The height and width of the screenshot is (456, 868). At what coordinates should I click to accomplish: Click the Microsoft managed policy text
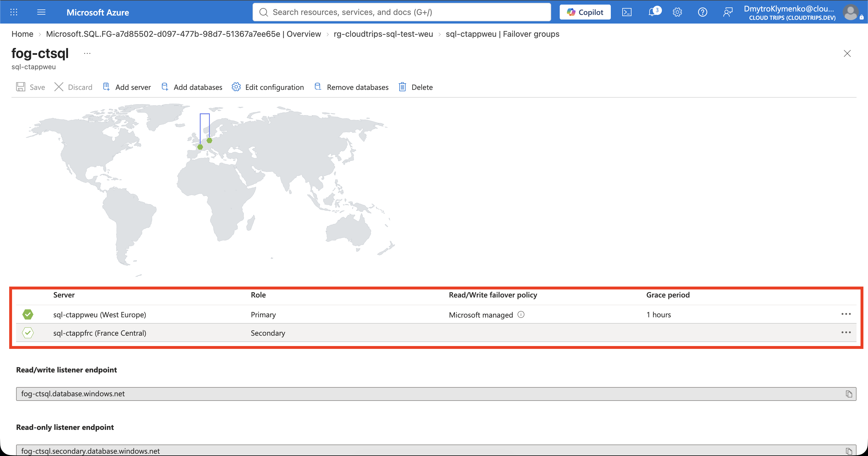(481, 315)
